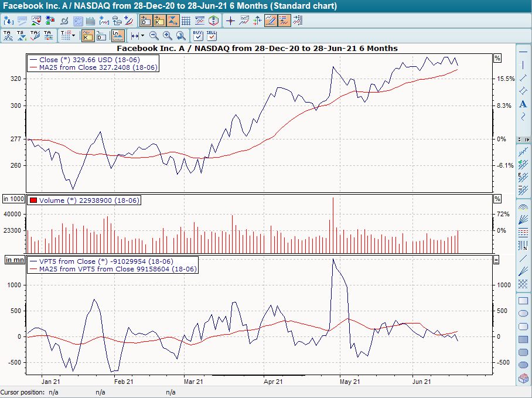Click the volume histogram indicator icon
This screenshot has height=398, width=532.
[x=90, y=19]
